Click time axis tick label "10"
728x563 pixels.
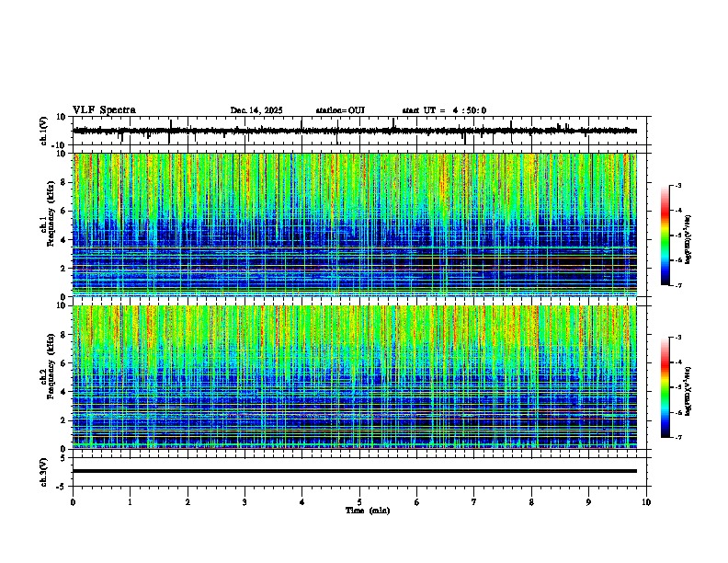[646, 501]
